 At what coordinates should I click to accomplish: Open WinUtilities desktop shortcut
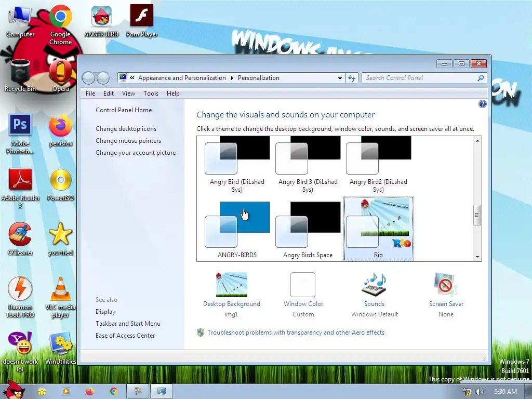tap(60, 349)
